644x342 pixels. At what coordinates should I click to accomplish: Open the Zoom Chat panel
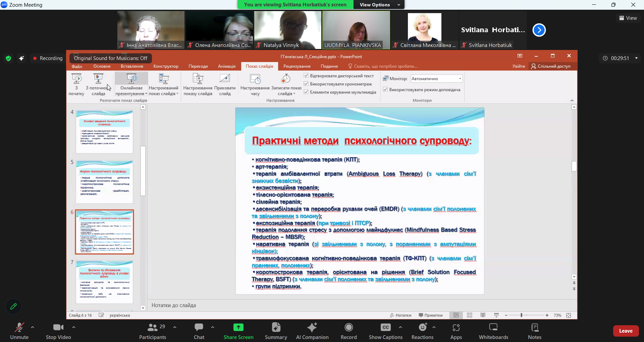pyautogui.click(x=199, y=331)
